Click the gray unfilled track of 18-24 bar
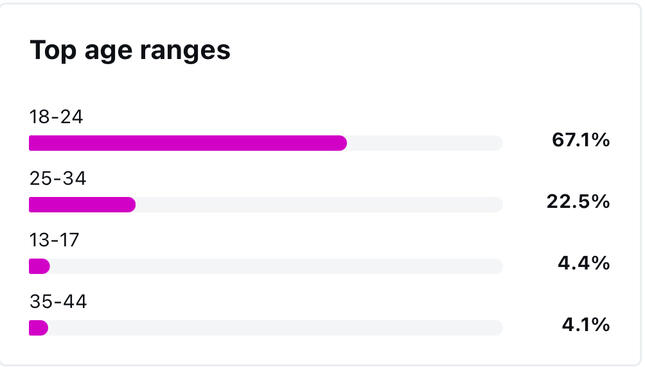This screenshot has width=645, height=367. (425, 143)
